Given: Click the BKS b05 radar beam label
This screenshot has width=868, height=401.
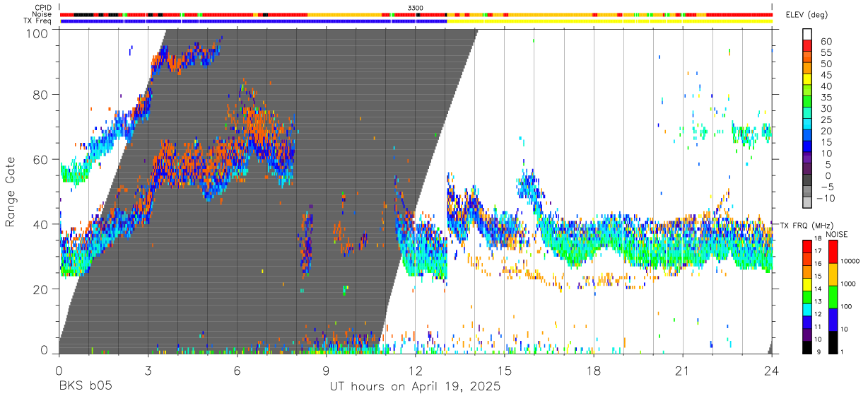Looking at the screenshot, I should point(85,387).
